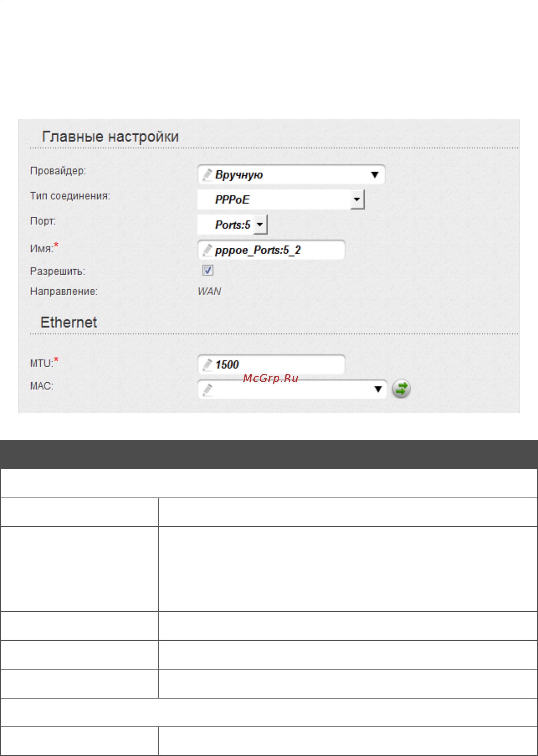This screenshot has height=756, width=538.
Task: Open the Тип соединения dropdown arrow
Action: (357, 199)
